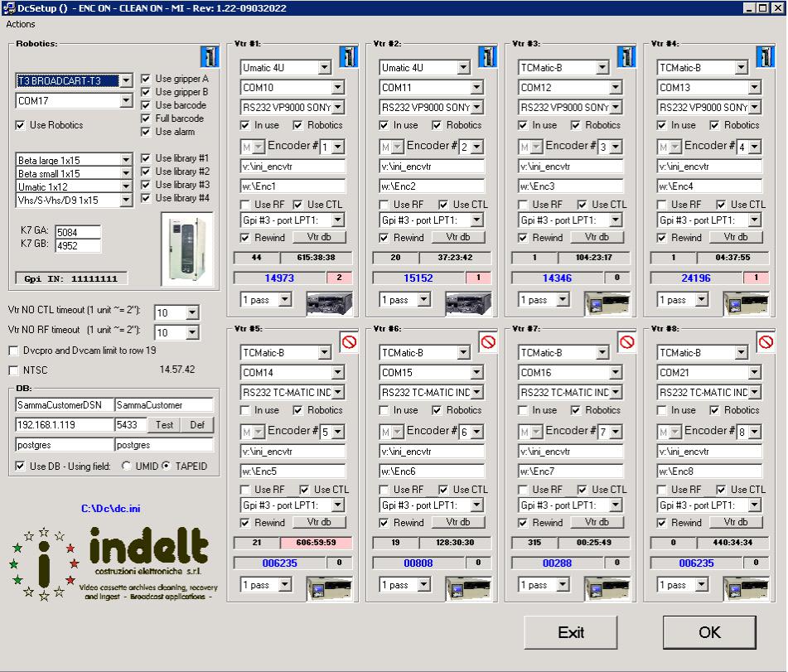The height and width of the screenshot is (672, 788).
Task: Click the pink 606:59:59 hours in Vtr #5
Action: click(316, 543)
